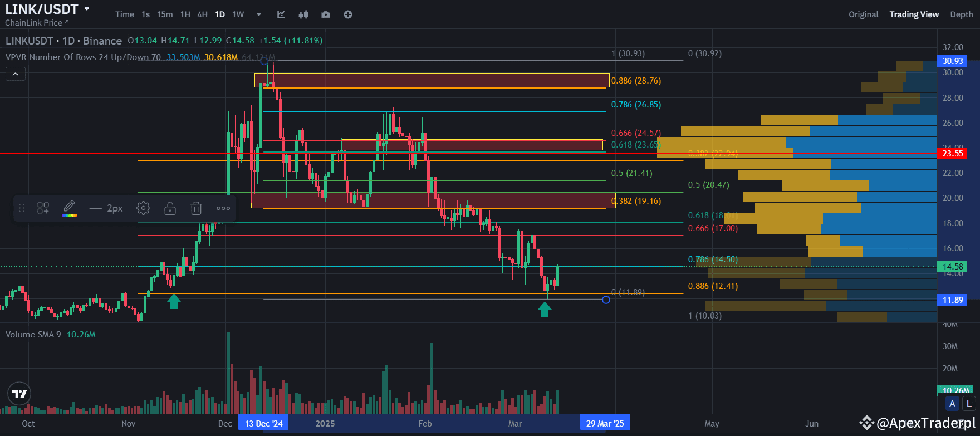Image resolution: width=980 pixels, height=436 pixels.
Task: Toggle the unlock padlock icon
Action: click(x=170, y=208)
